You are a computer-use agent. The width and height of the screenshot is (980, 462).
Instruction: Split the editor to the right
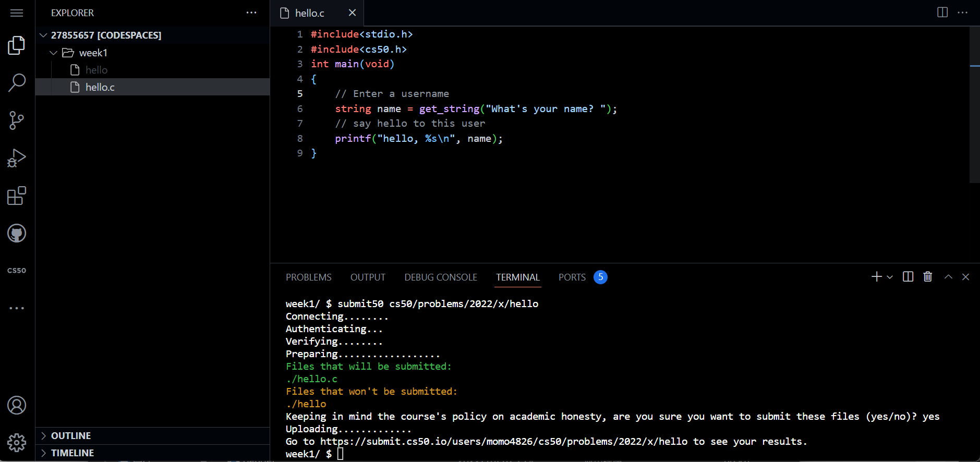tap(942, 13)
